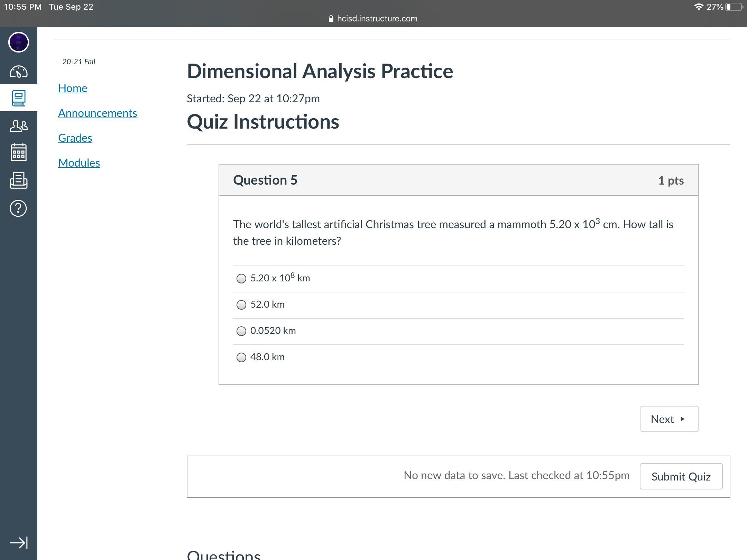This screenshot has height=560, width=747.
Task: Open the Courses book icon
Action: [18, 98]
